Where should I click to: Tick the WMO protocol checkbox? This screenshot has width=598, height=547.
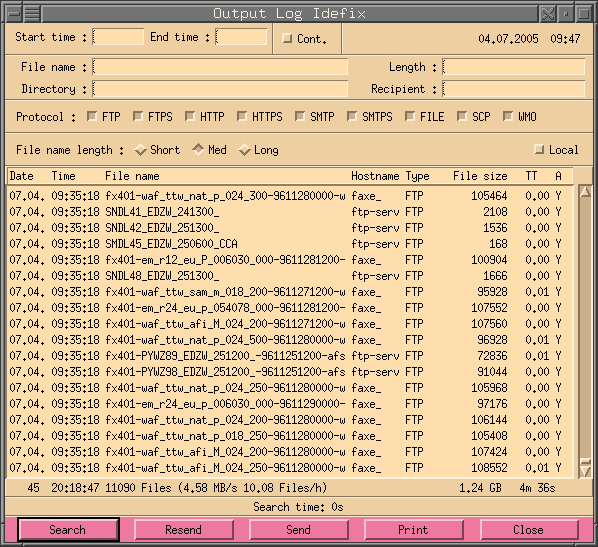pos(508,116)
